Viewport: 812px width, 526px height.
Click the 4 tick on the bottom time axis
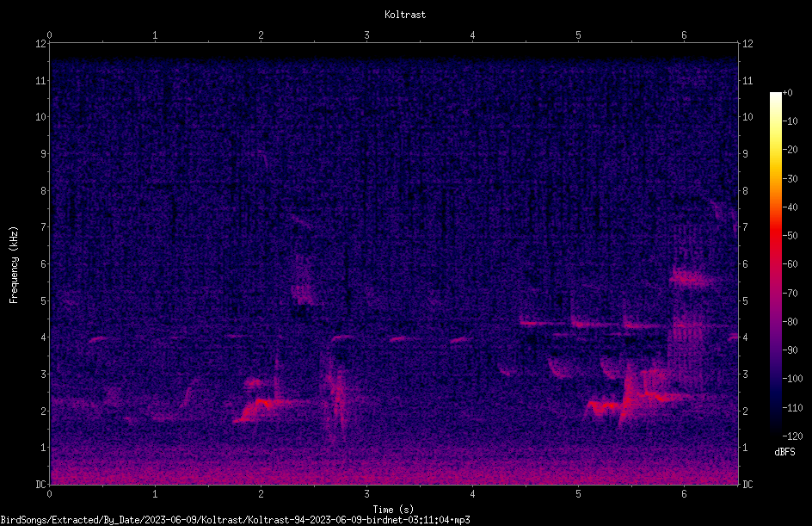[472, 494]
